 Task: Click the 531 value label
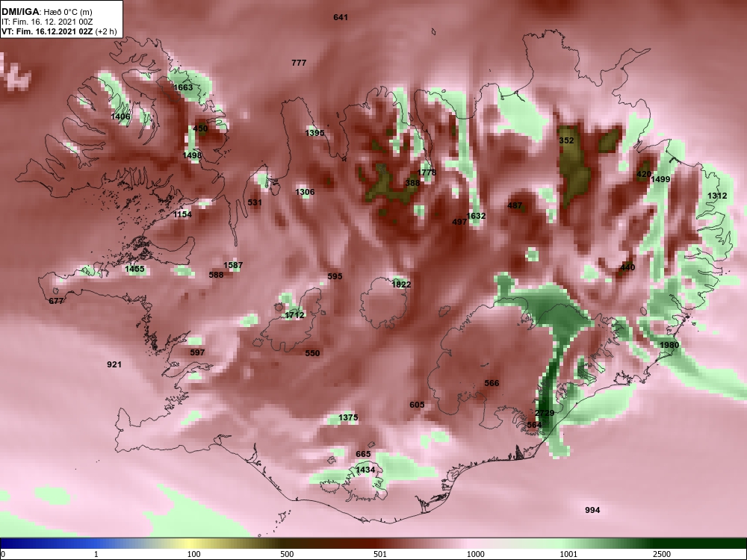click(x=255, y=202)
